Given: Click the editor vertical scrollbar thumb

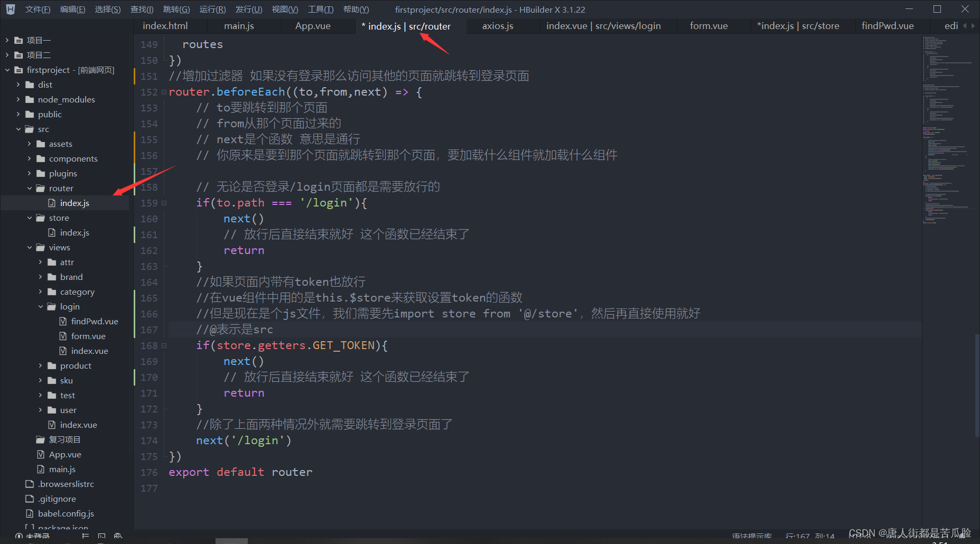Looking at the screenshot, I should 977,386.
